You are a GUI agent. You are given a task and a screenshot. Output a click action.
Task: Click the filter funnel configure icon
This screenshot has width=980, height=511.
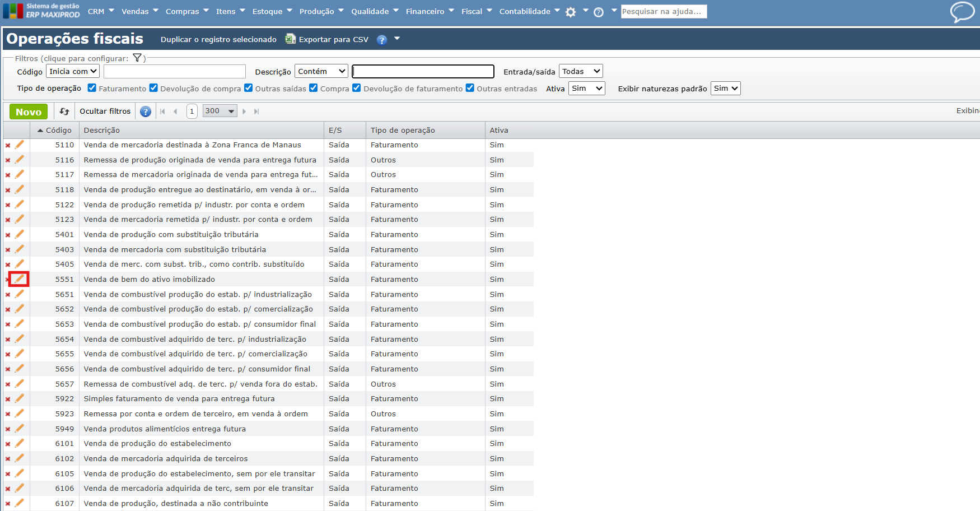click(x=137, y=58)
